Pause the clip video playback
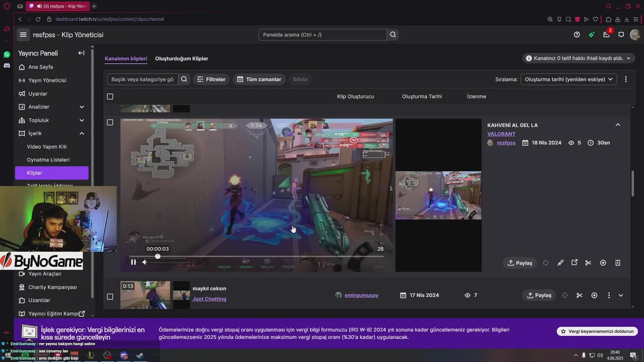 [133, 262]
